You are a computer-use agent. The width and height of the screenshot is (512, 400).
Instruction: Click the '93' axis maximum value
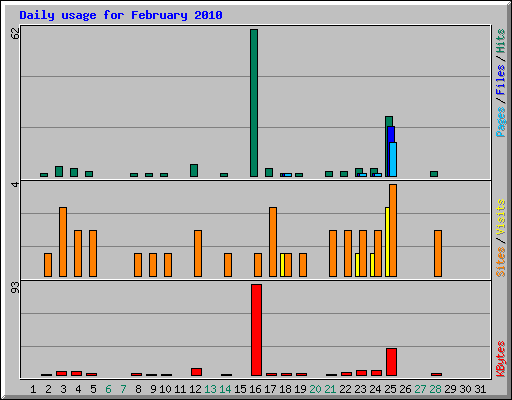click(x=15, y=287)
